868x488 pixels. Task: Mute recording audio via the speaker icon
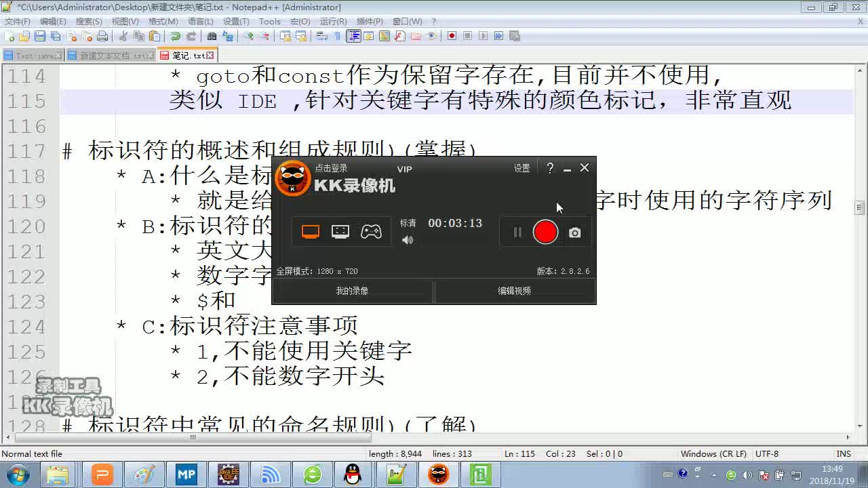point(407,240)
